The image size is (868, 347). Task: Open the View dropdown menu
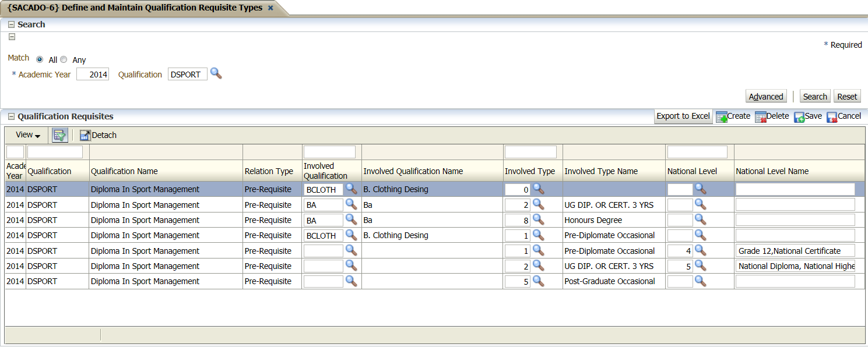click(28, 135)
